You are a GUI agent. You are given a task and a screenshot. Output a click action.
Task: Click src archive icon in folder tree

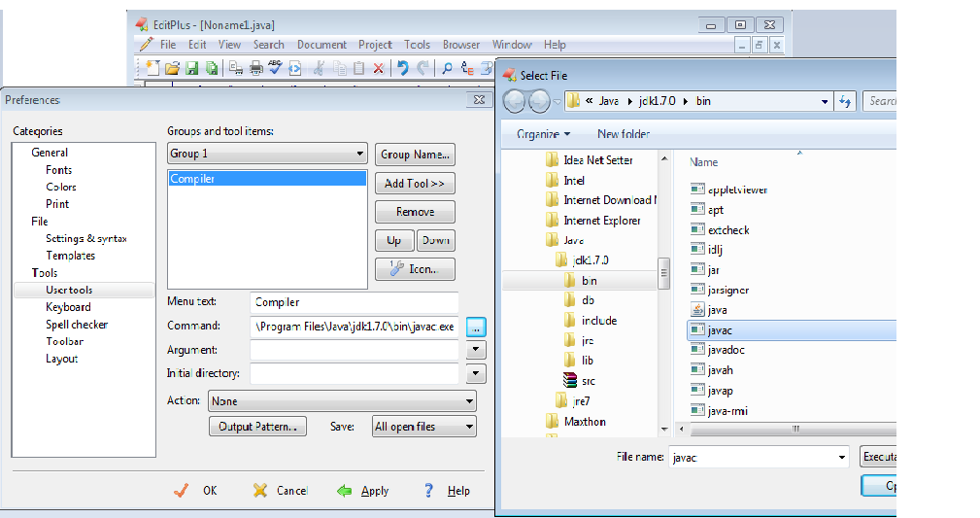point(570,380)
